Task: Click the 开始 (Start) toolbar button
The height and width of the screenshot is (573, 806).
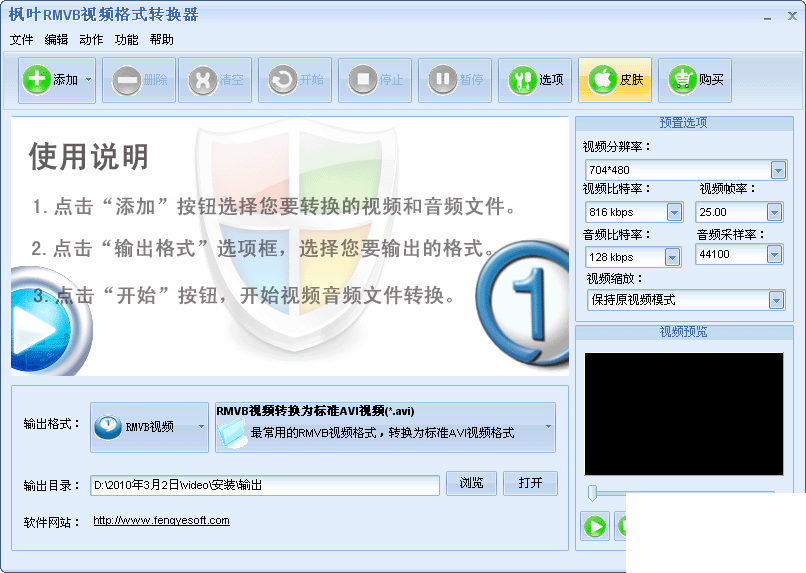Action: click(x=295, y=80)
